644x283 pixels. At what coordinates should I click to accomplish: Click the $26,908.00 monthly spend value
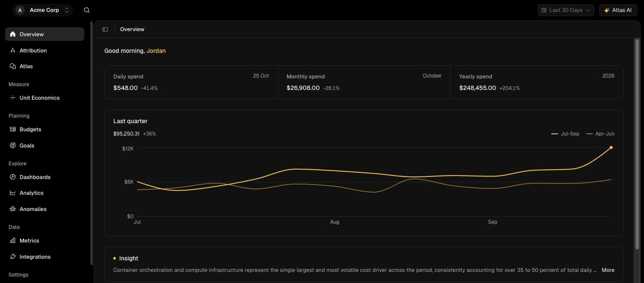(x=303, y=88)
